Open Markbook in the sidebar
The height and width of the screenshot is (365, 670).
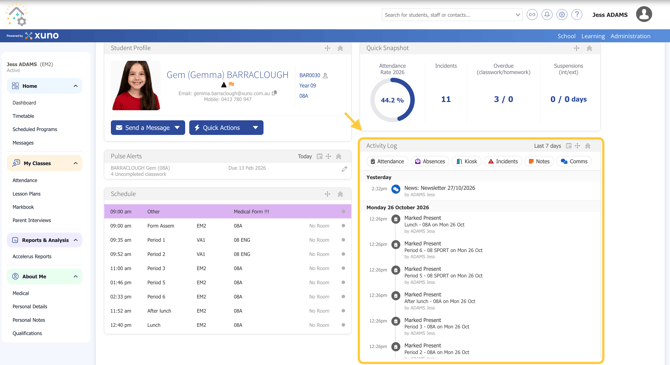[23, 207]
